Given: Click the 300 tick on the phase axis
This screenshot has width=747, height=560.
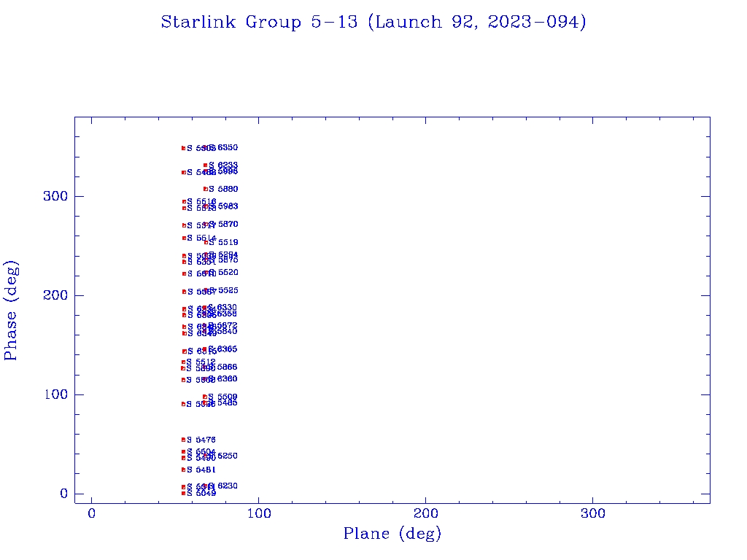Looking at the screenshot, I should [x=55, y=196].
